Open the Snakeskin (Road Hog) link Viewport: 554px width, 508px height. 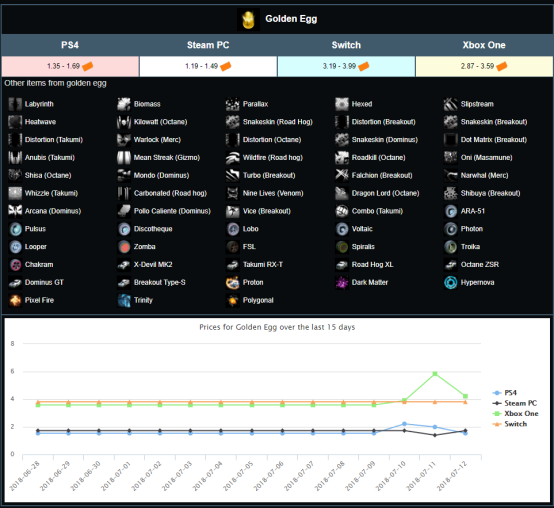coord(278,122)
